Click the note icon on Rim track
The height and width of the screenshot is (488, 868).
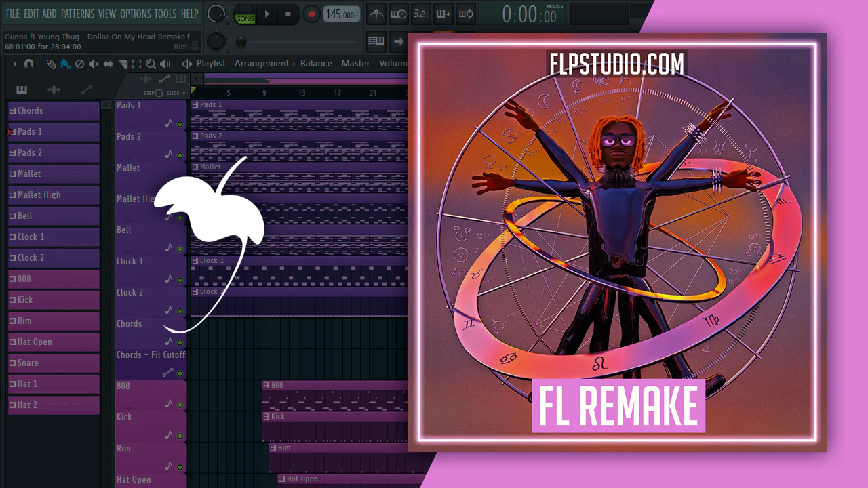coord(168,466)
